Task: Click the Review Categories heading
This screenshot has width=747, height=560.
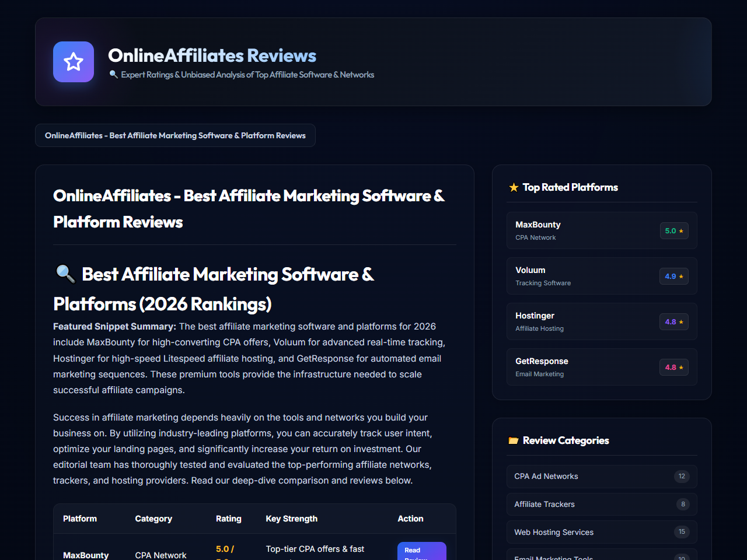Action: pos(566,440)
